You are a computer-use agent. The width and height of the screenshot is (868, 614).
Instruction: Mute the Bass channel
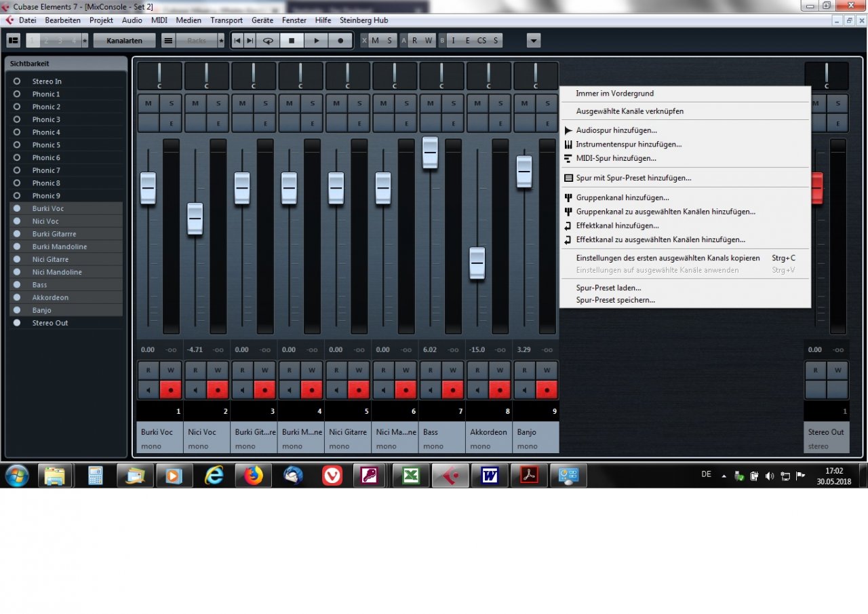click(431, 103)
